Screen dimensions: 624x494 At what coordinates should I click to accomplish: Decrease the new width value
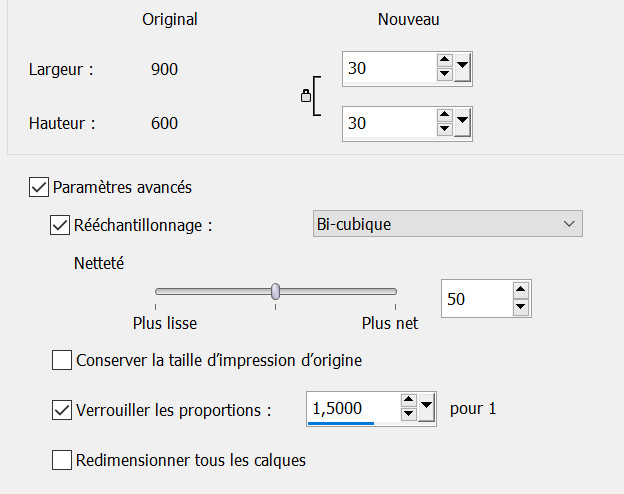[x=444, y=75]
